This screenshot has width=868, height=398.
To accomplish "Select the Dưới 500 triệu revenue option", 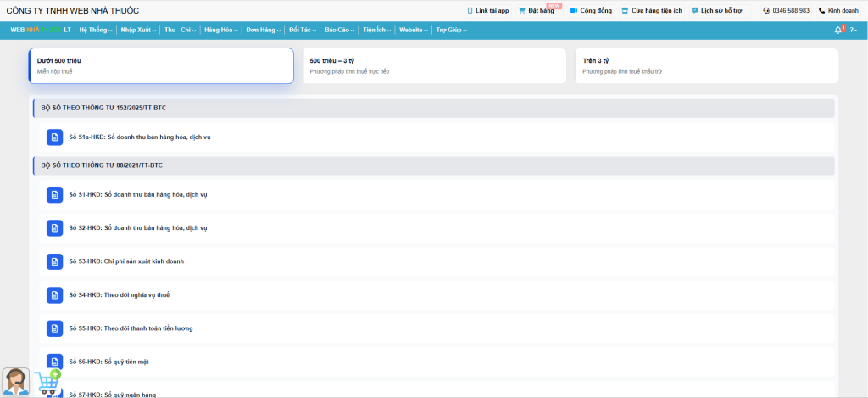I will point(161,65).
